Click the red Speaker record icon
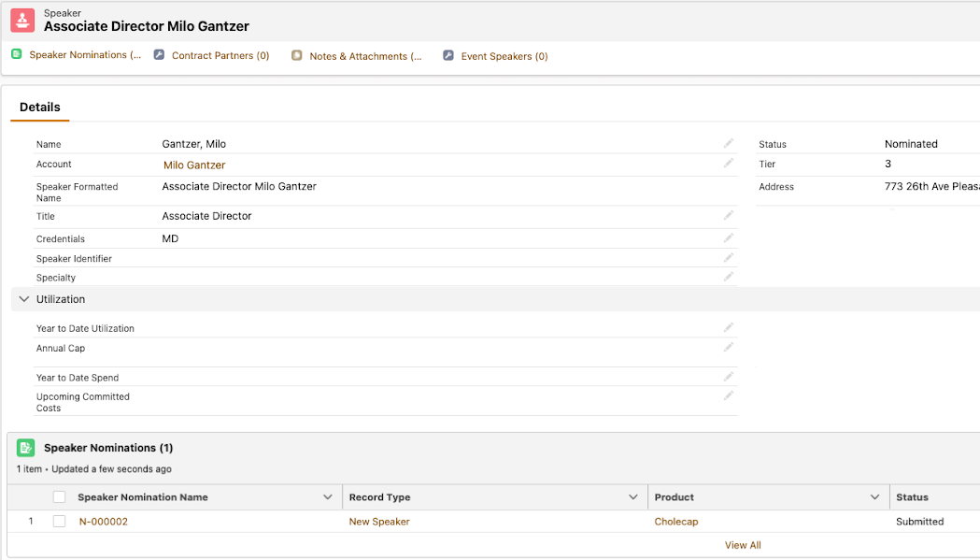 click(22, 20)
